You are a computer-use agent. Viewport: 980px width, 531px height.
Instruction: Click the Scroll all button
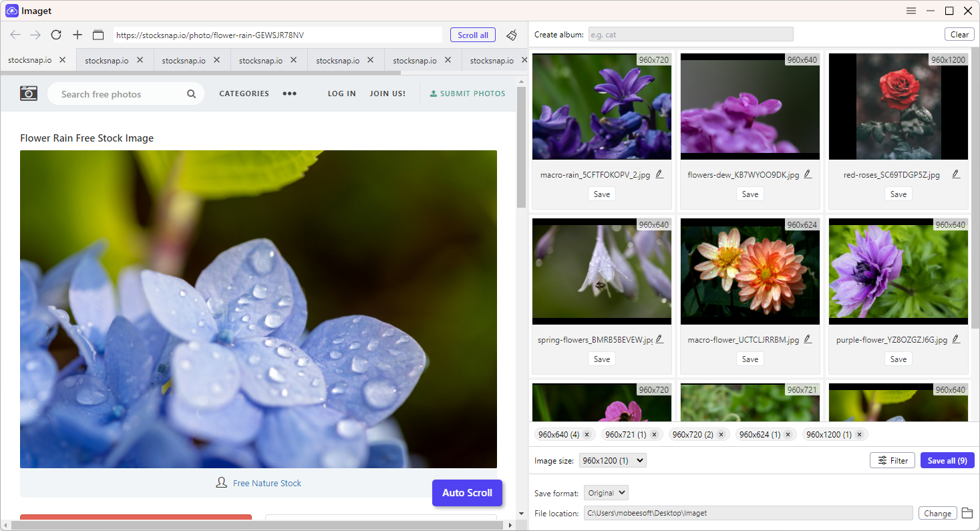[473, 35]
